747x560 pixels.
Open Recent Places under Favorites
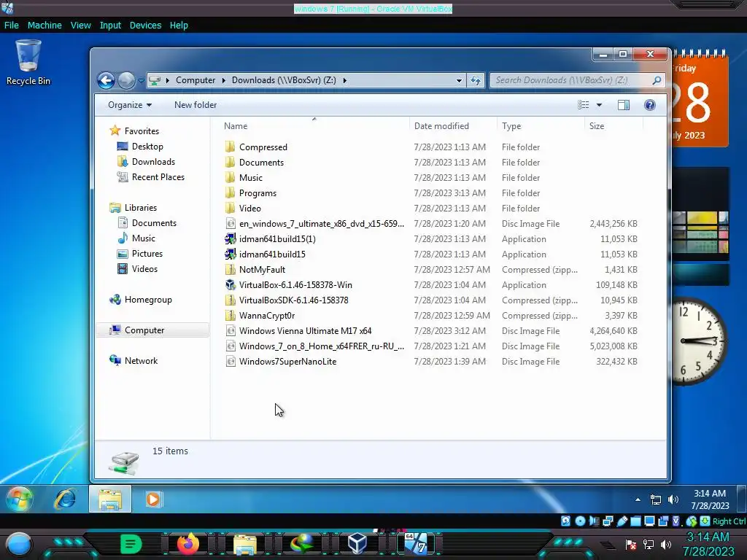coord(158,176)
